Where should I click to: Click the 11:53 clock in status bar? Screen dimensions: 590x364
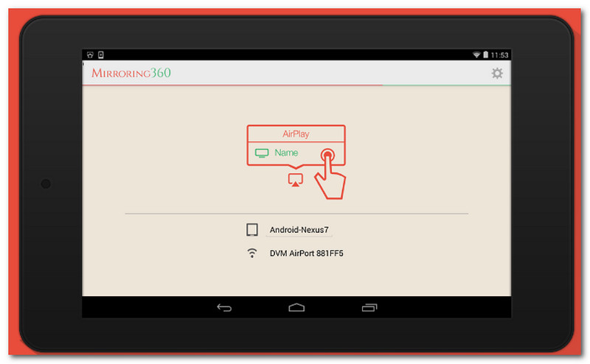[x=500, y=55]
